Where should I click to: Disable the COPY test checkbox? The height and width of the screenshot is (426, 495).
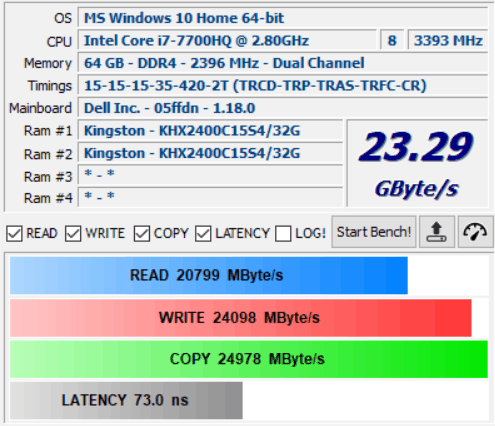point(142,233)
